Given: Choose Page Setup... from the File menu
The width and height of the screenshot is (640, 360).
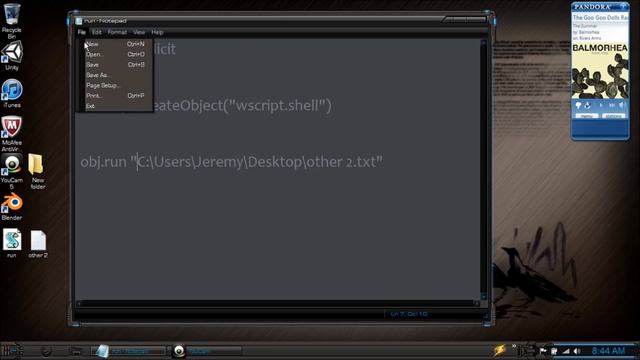Looking at the screenshot, I should click(x=115, y=85).
